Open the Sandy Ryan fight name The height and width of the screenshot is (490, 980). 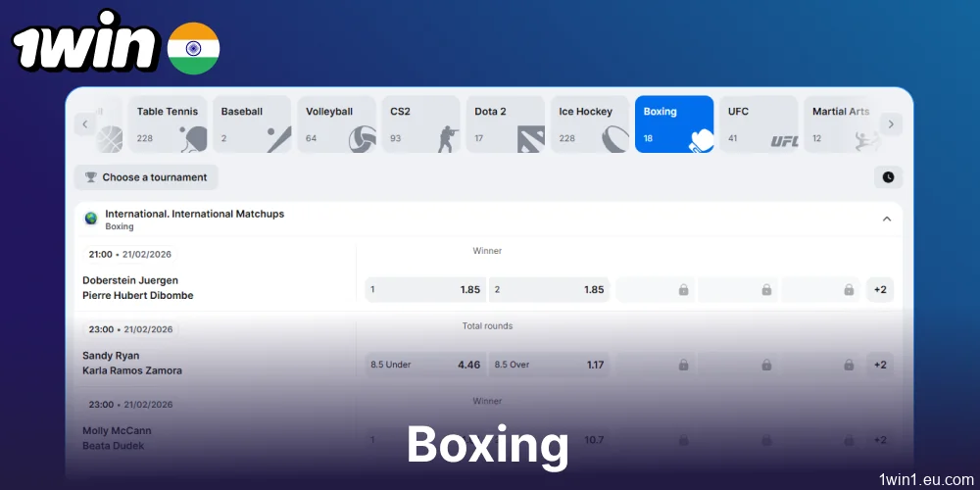111,356
